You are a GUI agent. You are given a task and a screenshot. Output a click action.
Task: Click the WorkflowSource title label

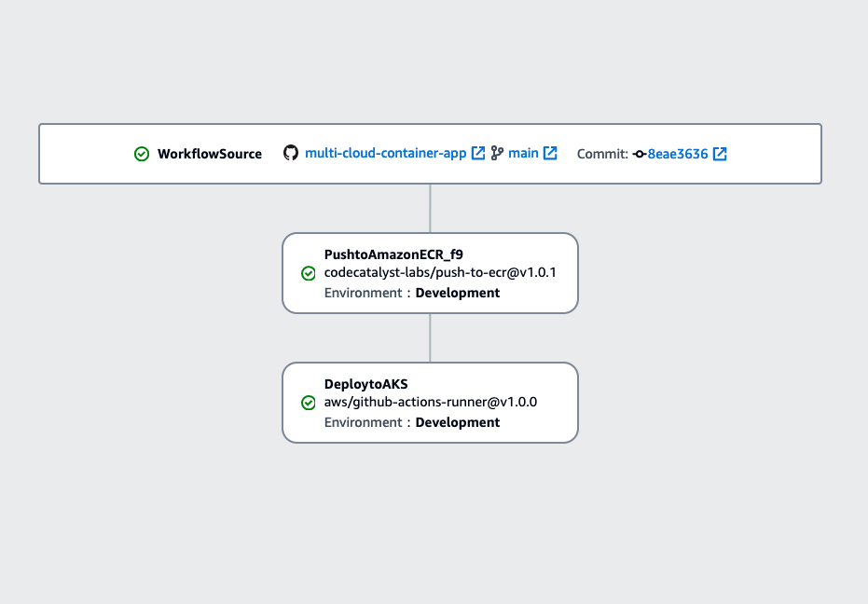[x=211, y=154]
